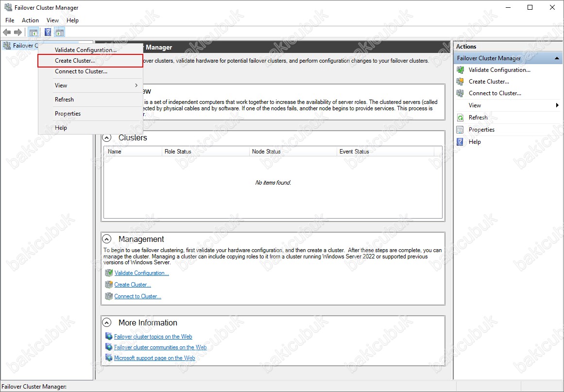Click the Properties icon in Actions pane
The width and height of the screenshot is (564, 392).
point(460,130)
